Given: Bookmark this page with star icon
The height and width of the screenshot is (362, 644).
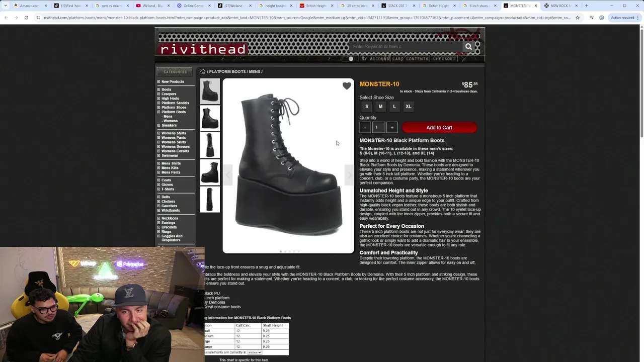Looking at the screenshot, I should pos(577,18).
